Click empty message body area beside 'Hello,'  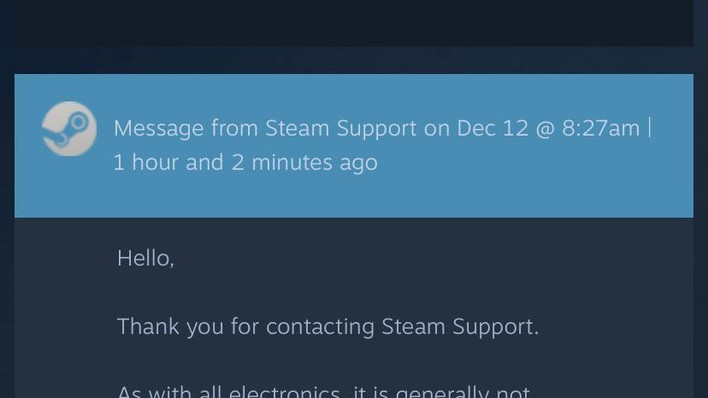pyautogui.click(x=406, y=258)
